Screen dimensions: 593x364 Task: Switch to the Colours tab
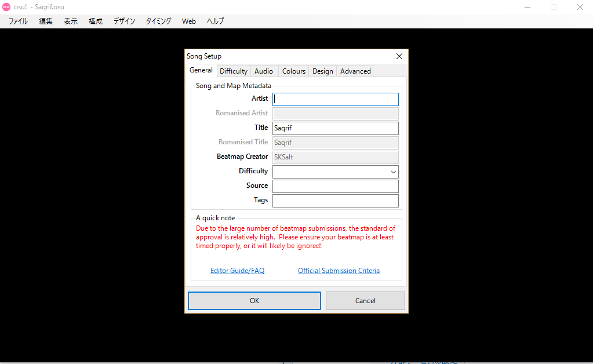point(294,71)
